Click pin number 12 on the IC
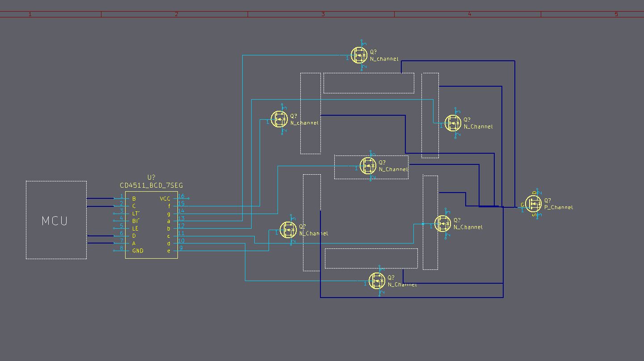The image size is (644, 361). (x=181, y=226)
